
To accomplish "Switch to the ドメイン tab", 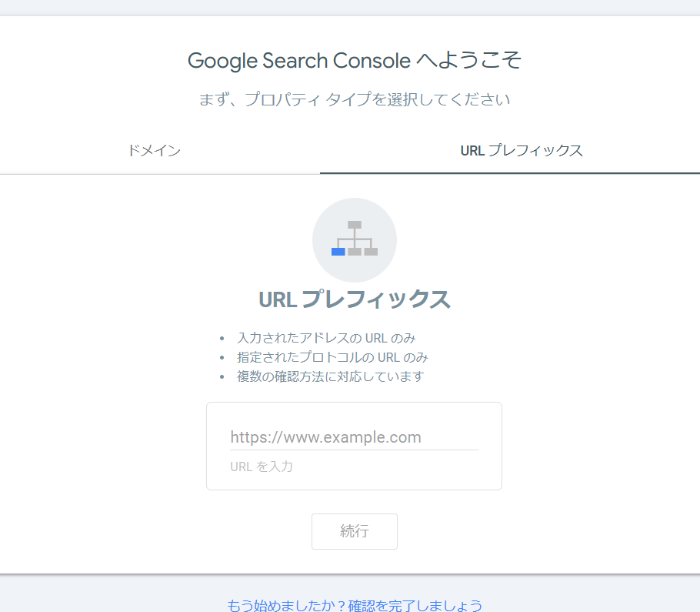I will coord(155,151).
